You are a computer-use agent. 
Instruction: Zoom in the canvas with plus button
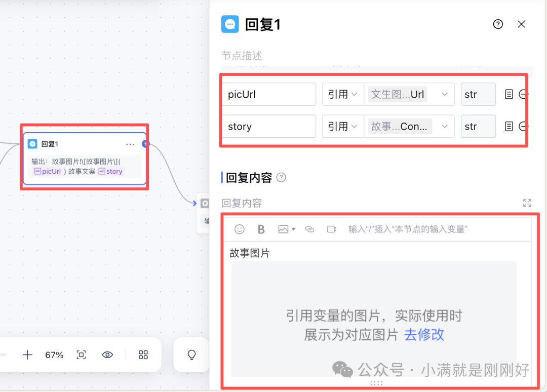click(27, 355)
